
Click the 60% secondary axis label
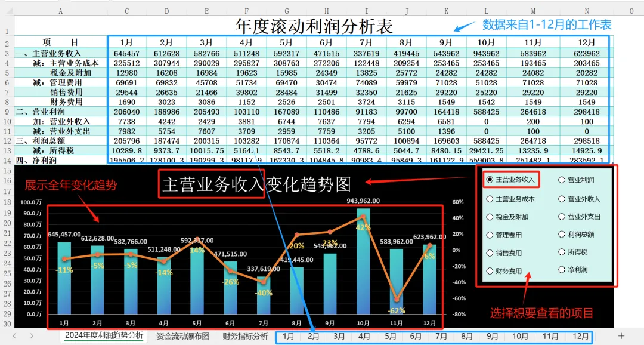point(457,202)
